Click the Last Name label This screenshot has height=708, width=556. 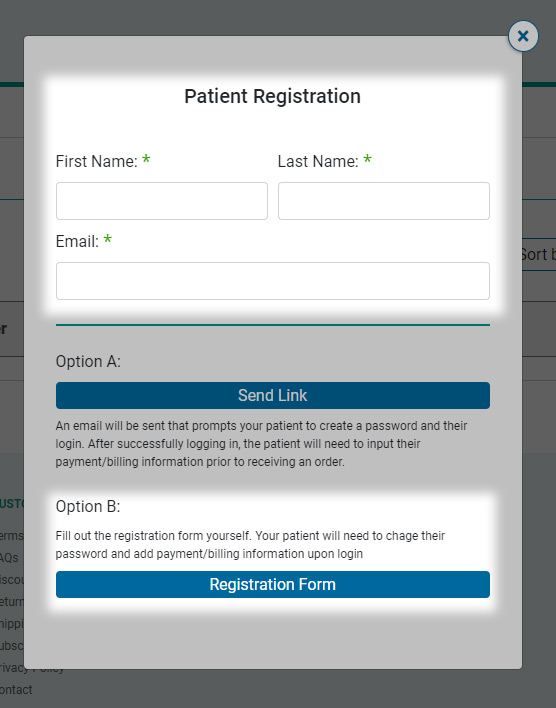318,161
